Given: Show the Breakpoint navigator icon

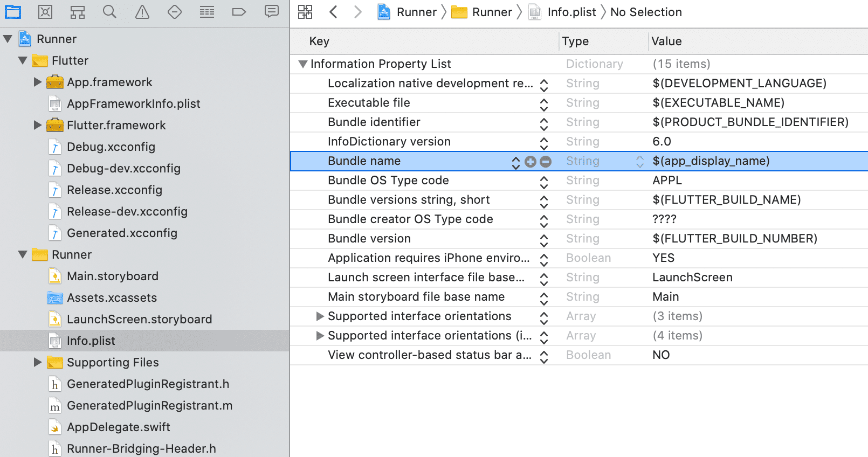Looking at the screenshot, I should tap(239, 12).
